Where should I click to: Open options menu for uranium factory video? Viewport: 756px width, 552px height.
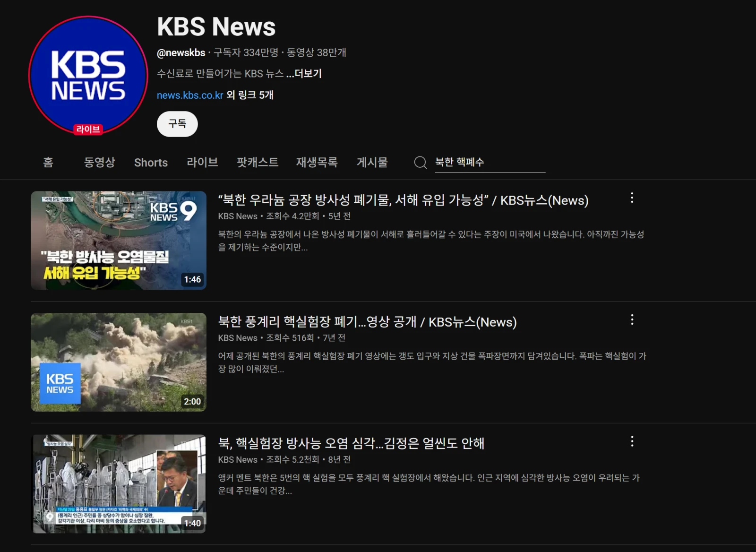coord(632,198)
